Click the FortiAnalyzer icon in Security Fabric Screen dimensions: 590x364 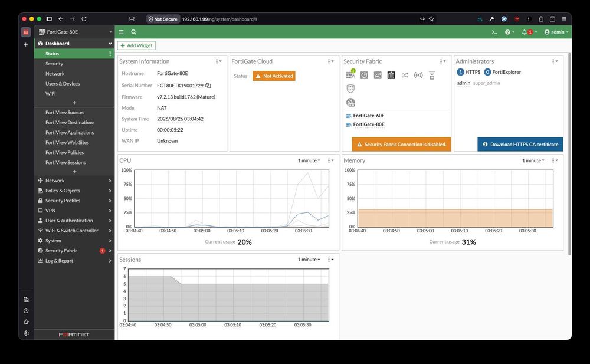tap(364, 76)
